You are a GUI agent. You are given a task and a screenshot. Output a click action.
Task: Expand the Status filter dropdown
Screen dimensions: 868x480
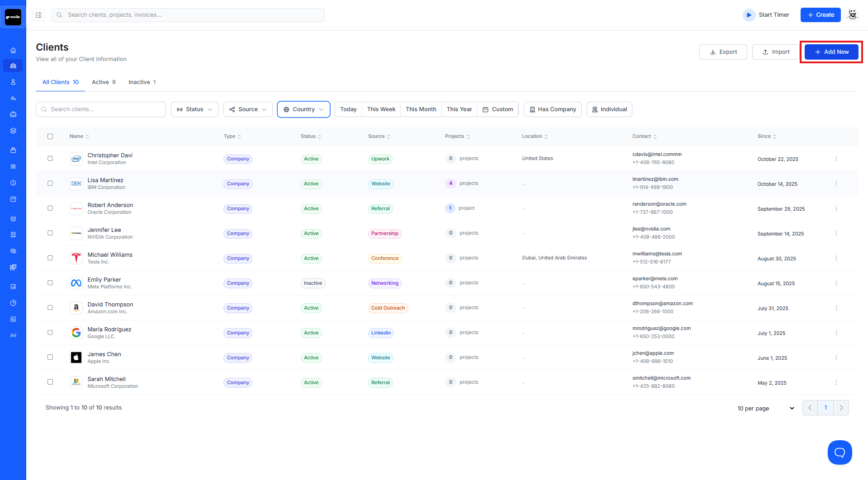(194, 109)
